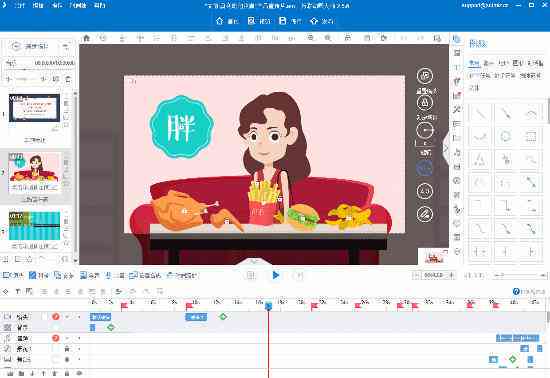The height and width of the screenshot is (378, 550).
Task: Open the 文件 (File) menu
Action: [x=19, y=5]
